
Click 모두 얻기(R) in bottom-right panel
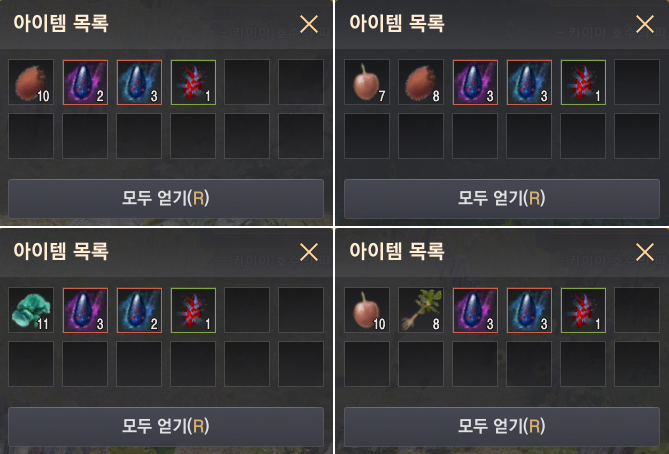click(x=502, y=426)
